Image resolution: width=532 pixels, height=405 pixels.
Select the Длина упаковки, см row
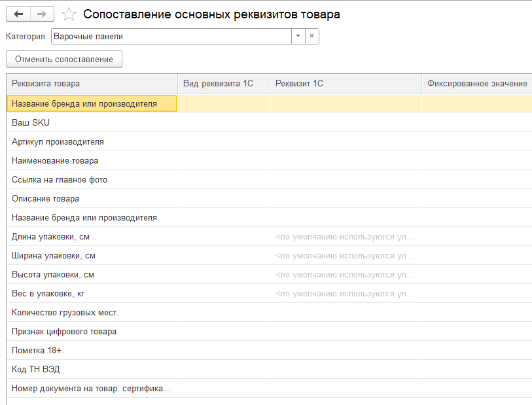(270, 236)
